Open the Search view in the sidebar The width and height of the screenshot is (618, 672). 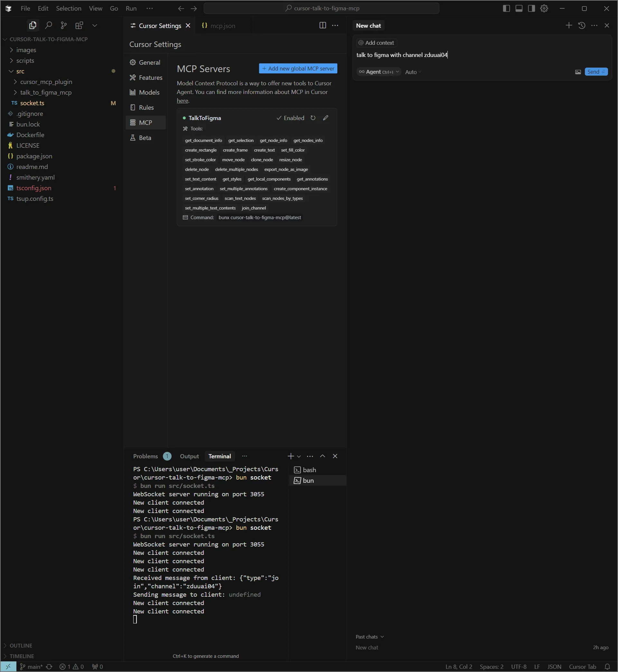pyautogui.click(x=49, y=25)
